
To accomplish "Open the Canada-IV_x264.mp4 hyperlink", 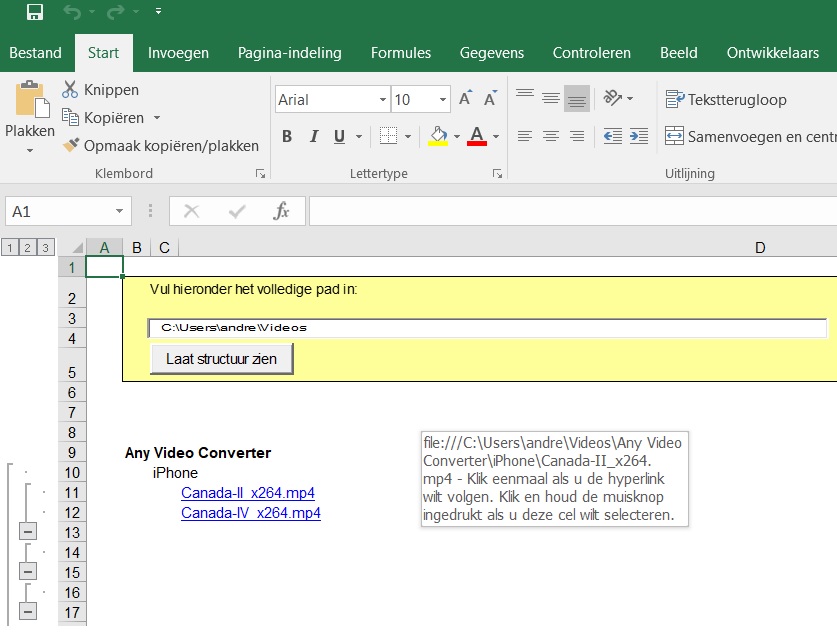I will (x=250, y=513).
